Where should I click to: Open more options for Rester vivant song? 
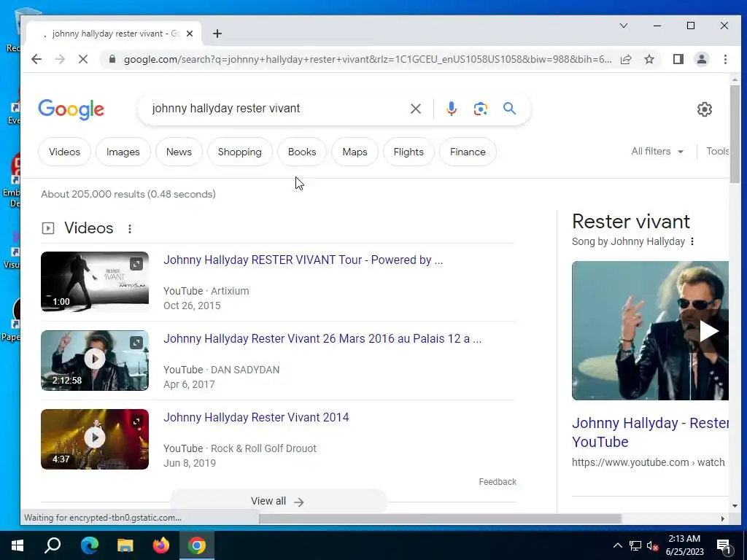(x=692, y=241)
